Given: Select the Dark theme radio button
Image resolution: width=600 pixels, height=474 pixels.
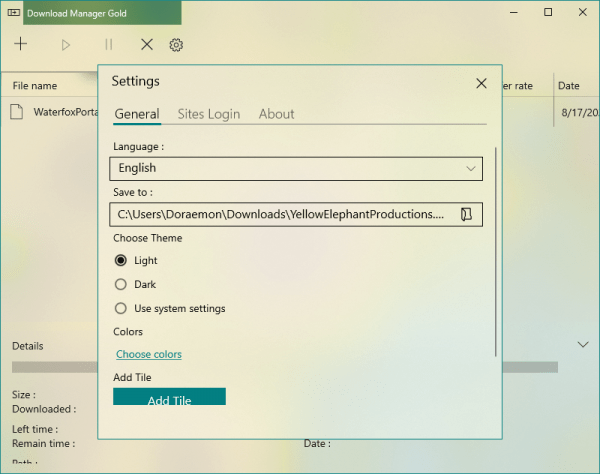Looking at the screenshot, I should pyautogui.click(x=121, y=284).
